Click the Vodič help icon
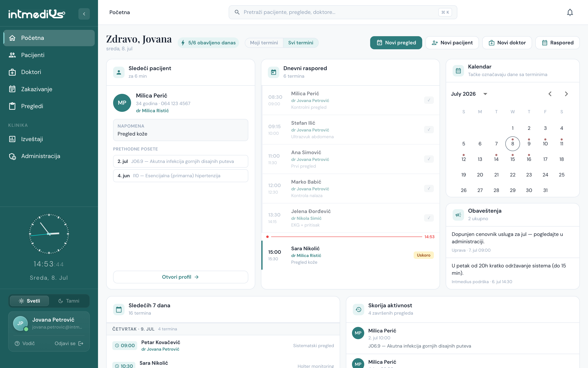 (17, 343)
